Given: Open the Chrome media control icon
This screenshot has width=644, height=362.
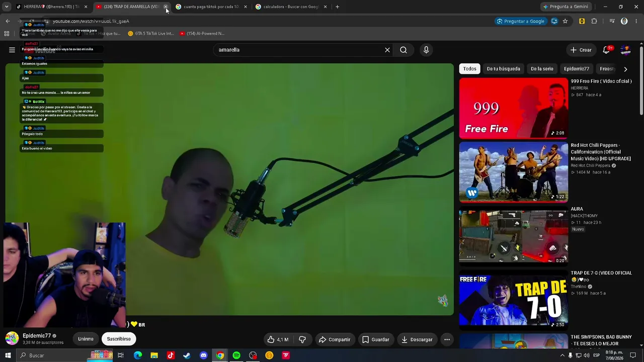Looking at the screenshot, I should pyautogui.click(x=612, y=21).
